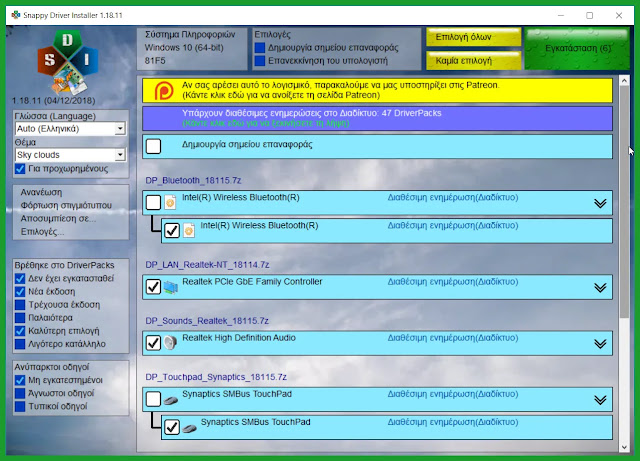
Task: Expand the Intel Wireless Bluetooth driver group
Action: pyautogui.click(x=600, y=203)
